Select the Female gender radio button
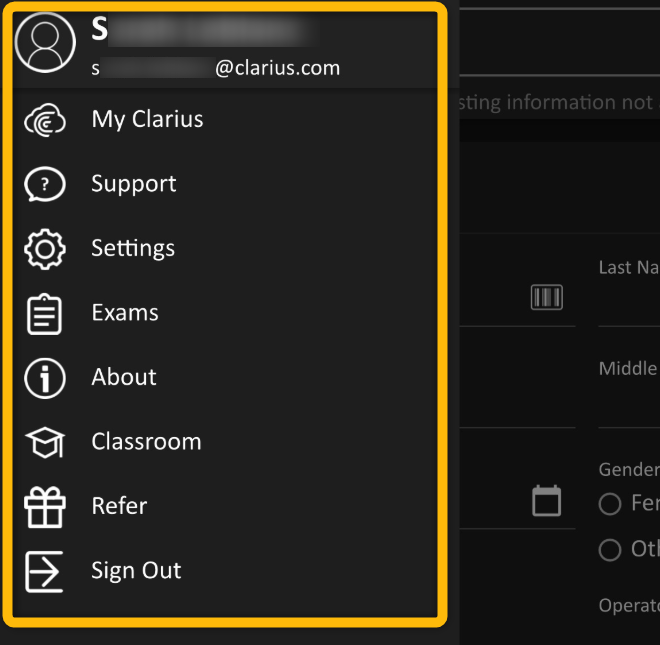Image resolution: width=660 pixels, height=645 pixels. pos(610,504)
